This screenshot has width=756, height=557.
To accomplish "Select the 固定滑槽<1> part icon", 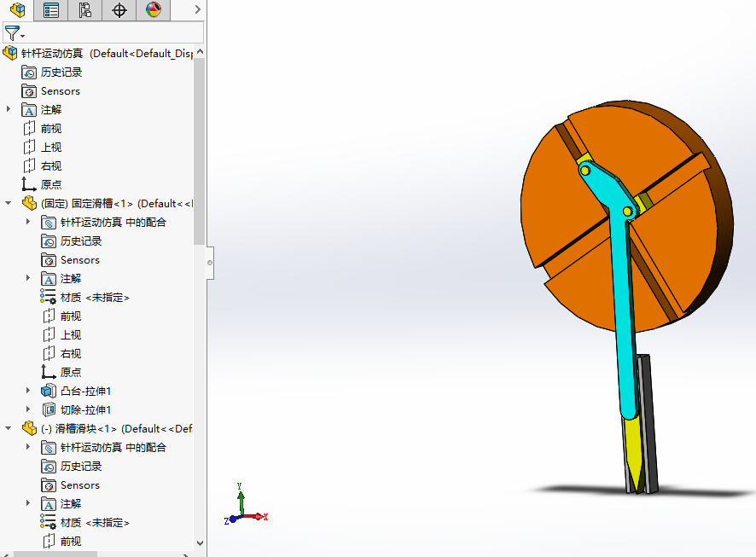I will coord(29,203).
